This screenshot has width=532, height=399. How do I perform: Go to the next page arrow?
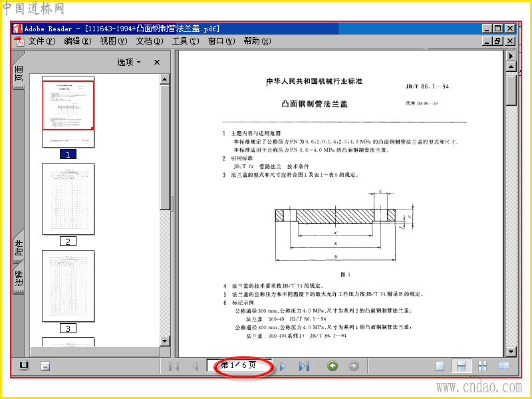(x=283, y=366)
